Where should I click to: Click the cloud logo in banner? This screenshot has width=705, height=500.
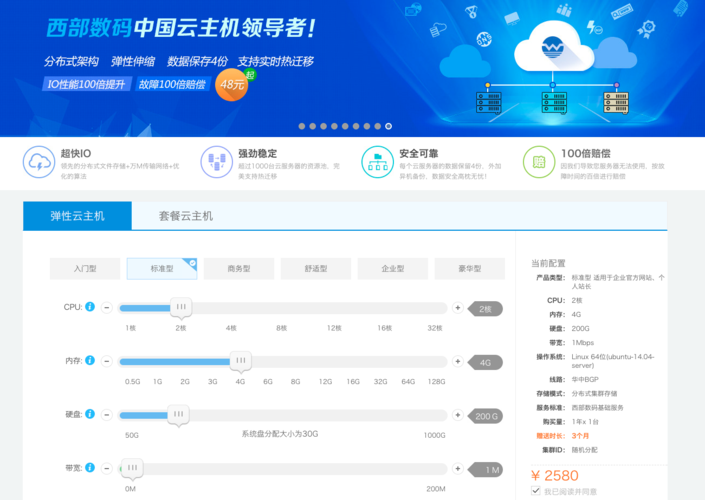(553, 47)
